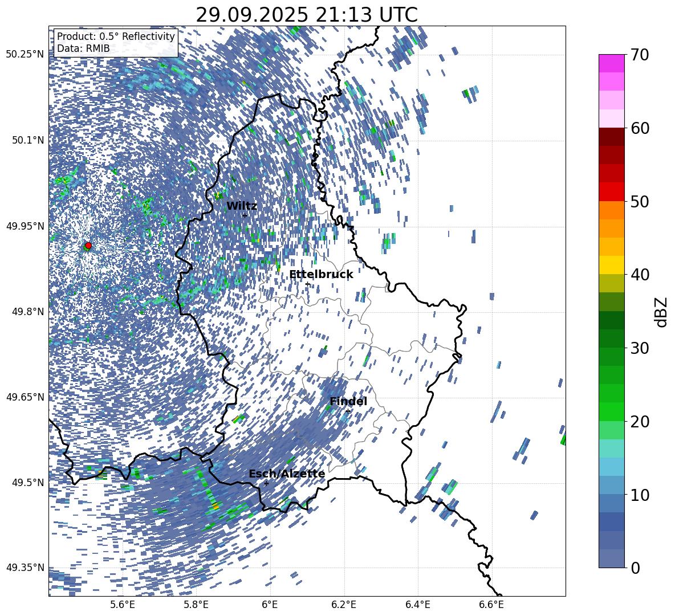Click the Wiltz city label
Image resolution: width=675 pixels, height=616 pixels.
242,206
